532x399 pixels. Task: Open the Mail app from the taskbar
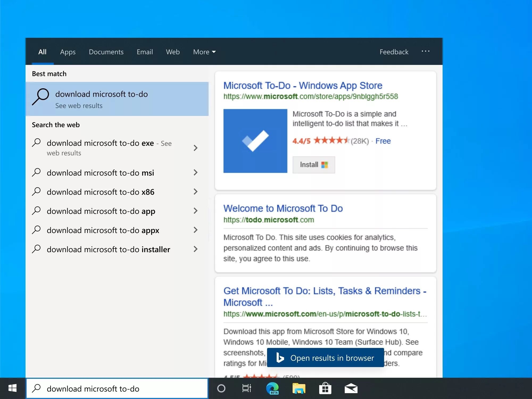click(x=351, y=388)
